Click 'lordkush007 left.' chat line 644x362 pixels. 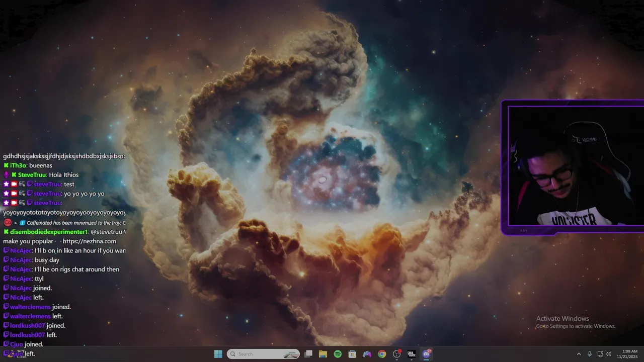[30, 335]
